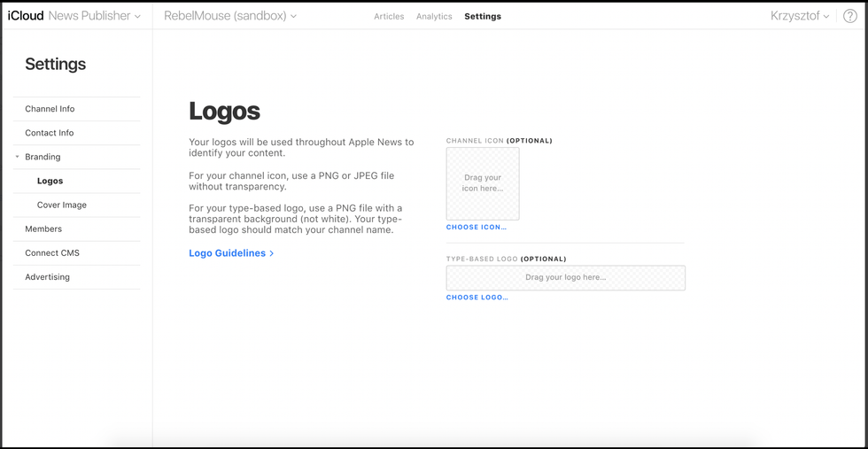
Task: Click the type-based logo drop area
Action: point(565,277)
